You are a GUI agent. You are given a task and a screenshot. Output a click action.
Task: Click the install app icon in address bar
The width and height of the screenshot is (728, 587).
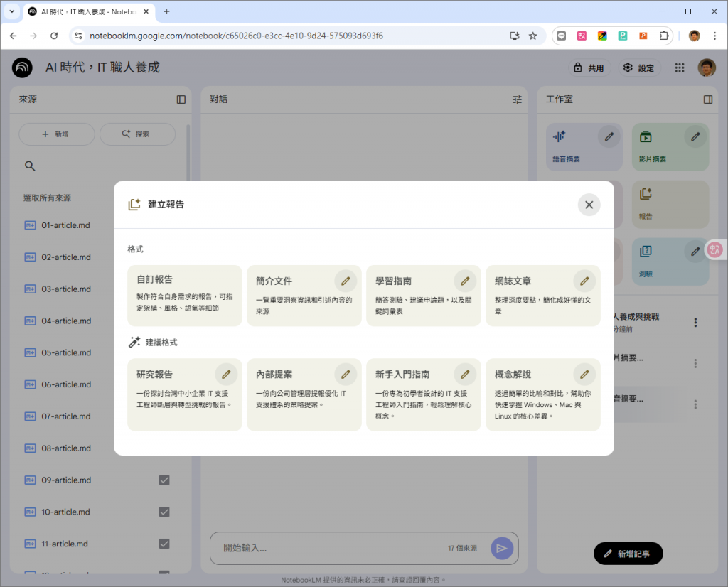[514, 36]
